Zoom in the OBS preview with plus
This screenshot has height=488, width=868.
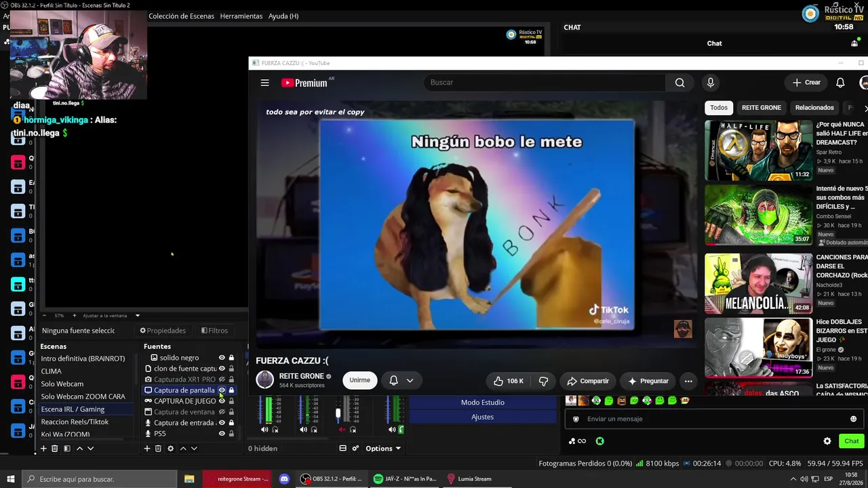click(74, 316)
